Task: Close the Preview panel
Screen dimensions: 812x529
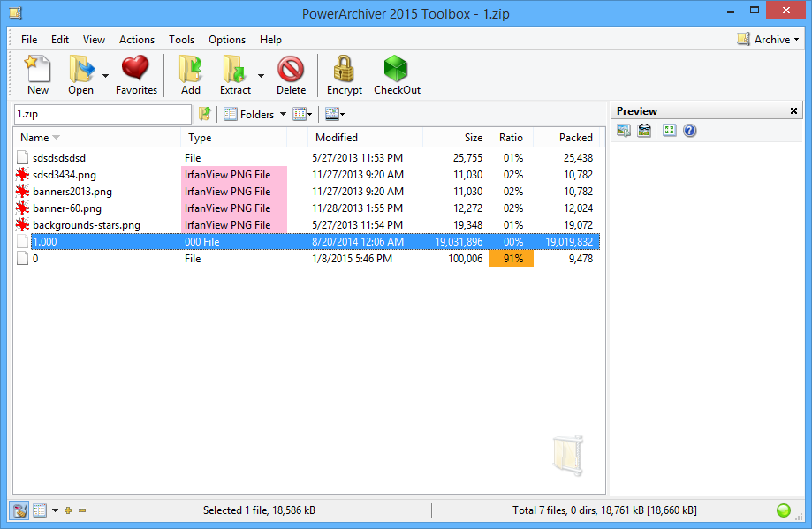Action: (793, 110)
